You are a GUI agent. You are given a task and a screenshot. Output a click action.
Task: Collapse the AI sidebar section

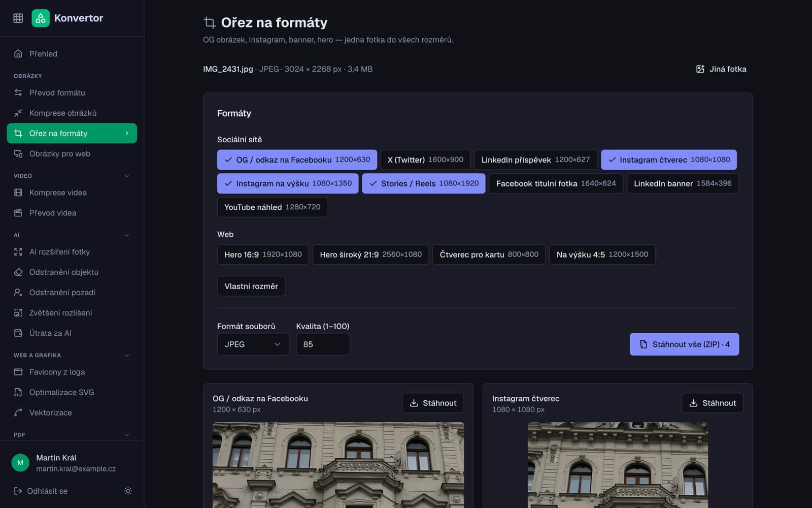[x=127, y=235]
